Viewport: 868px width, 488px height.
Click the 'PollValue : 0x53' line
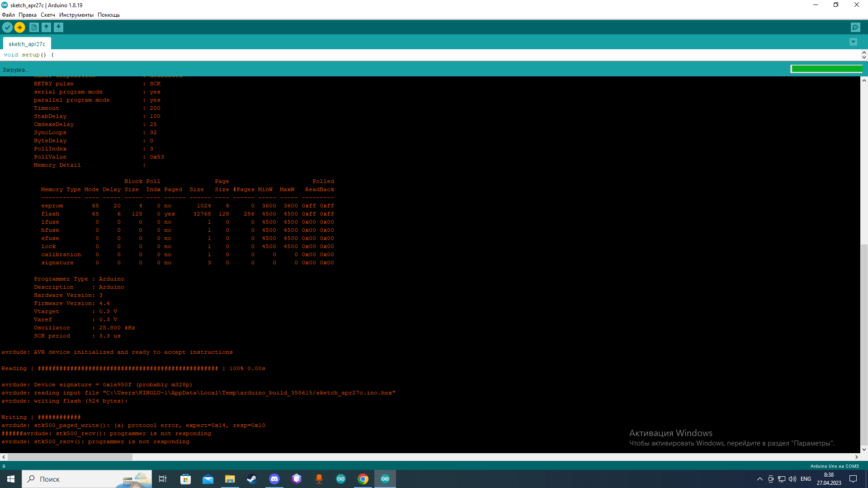tap(99, 157)
